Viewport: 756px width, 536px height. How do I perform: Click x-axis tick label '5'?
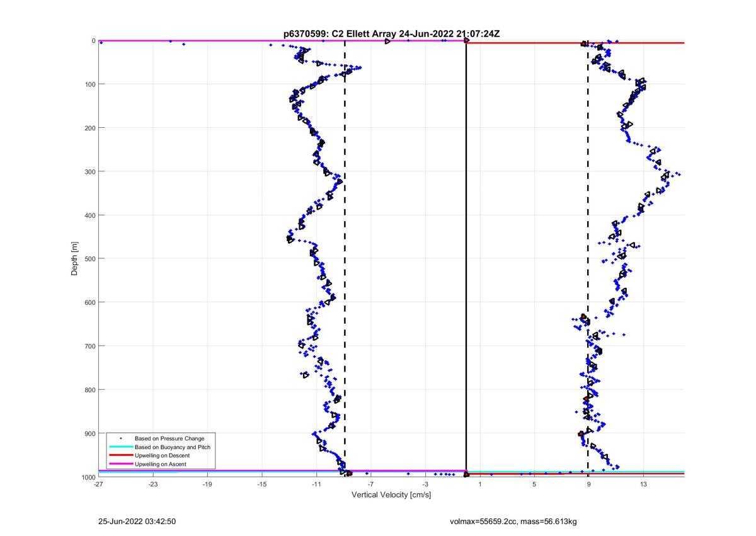534,484
